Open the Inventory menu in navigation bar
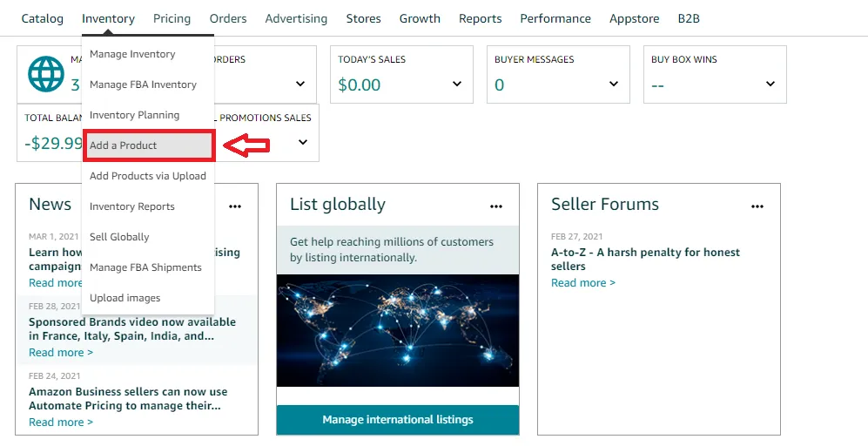868x446 pixels. (109, 19)
